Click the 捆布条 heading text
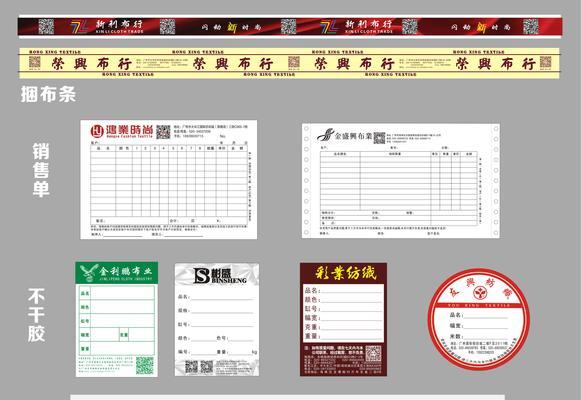The width and height of the screenshot is (581, 400). click(x=48, y=94)
